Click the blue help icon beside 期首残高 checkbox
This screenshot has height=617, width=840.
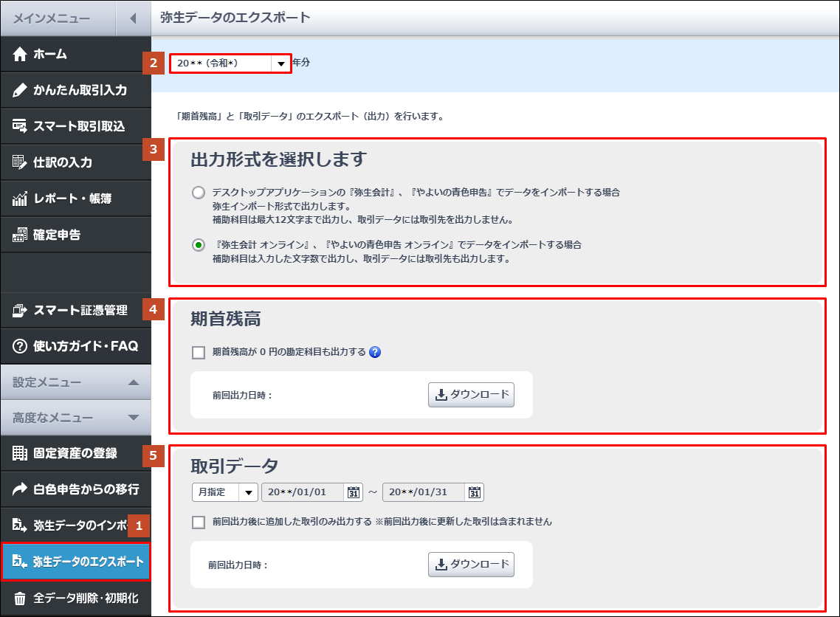coord(375,352)
